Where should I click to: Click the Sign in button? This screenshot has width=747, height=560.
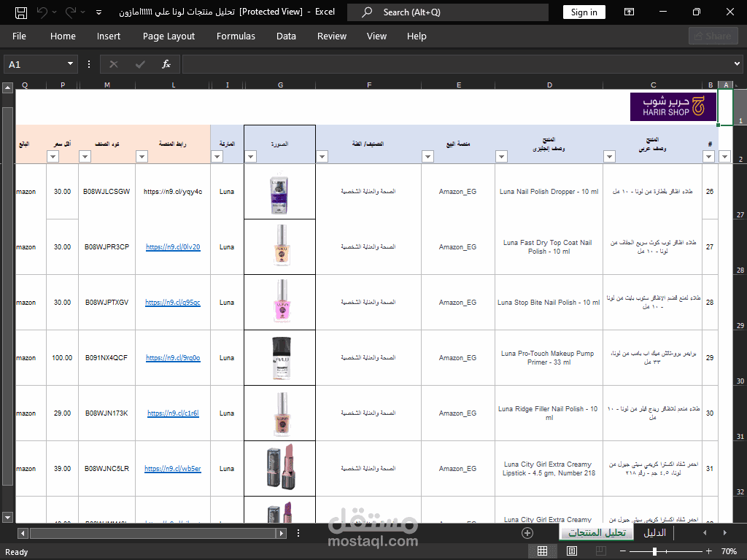[x=584, y=12]
